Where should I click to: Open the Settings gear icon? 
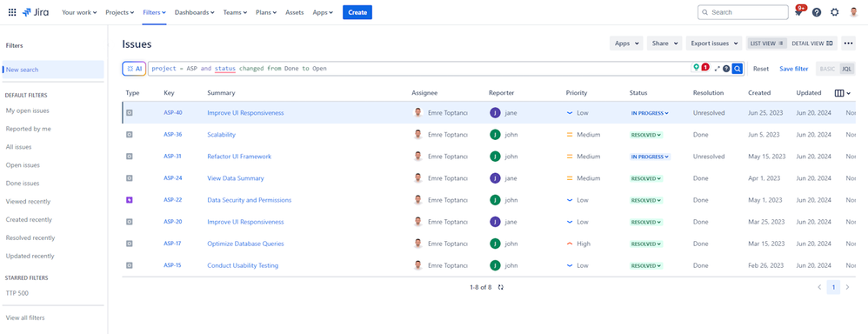(x=835, y=12)
